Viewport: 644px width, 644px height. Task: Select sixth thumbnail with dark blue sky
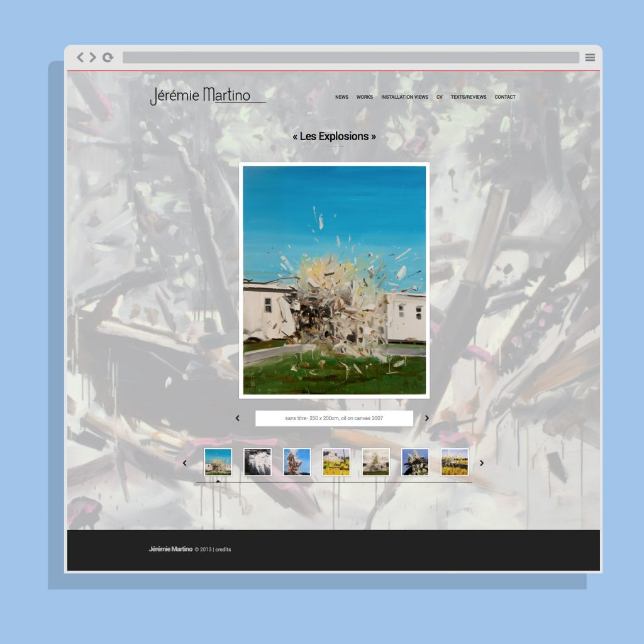click(x=415, y=462)
